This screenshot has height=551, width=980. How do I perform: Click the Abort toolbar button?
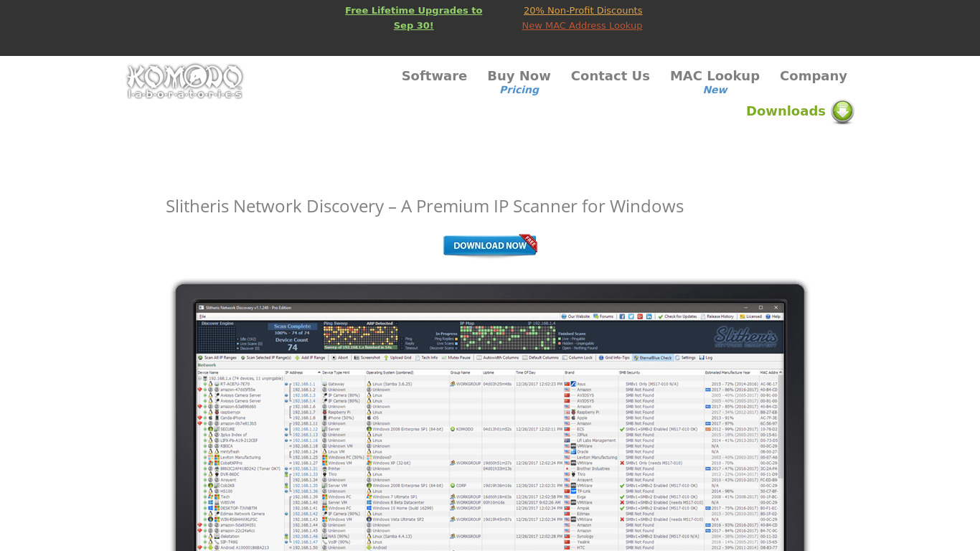(341, 357)
